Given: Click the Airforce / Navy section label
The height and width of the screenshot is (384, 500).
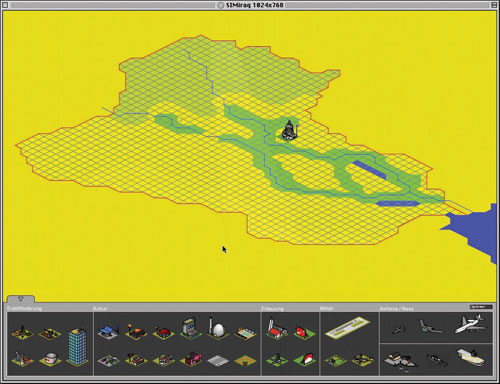Looking at the screenshot, I should click(397, 309).
